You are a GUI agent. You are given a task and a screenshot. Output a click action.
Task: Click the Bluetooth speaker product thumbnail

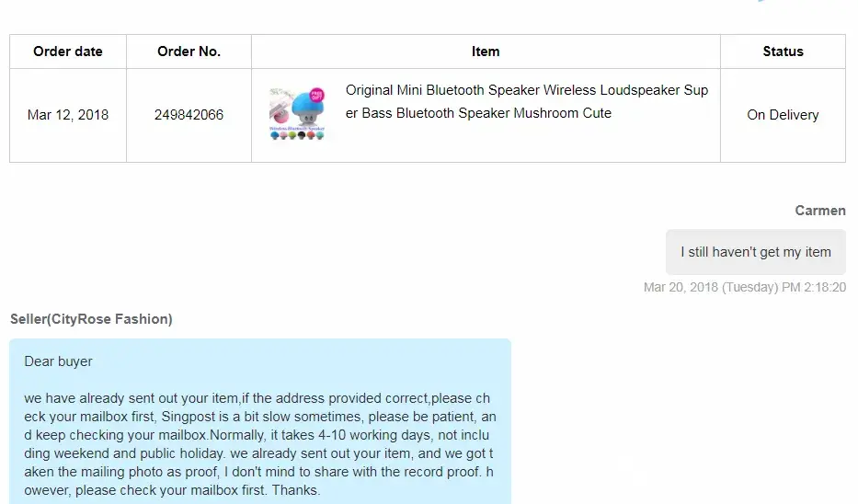299,114
